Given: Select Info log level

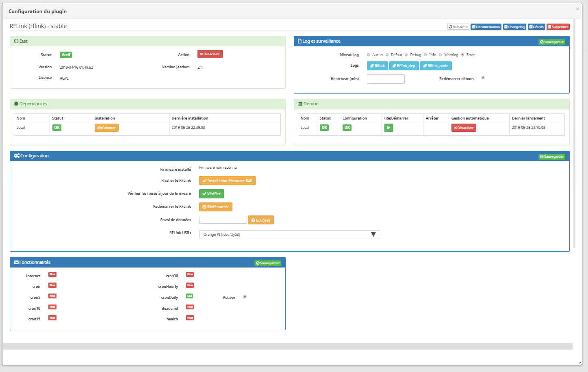Looking at the screenshot, I should coord(425,55).
